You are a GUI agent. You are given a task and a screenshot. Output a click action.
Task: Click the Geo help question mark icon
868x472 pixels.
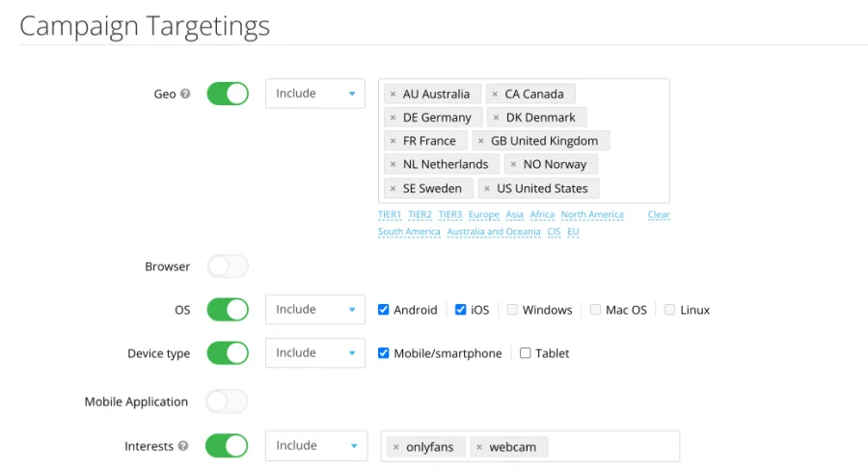(185, 95)
